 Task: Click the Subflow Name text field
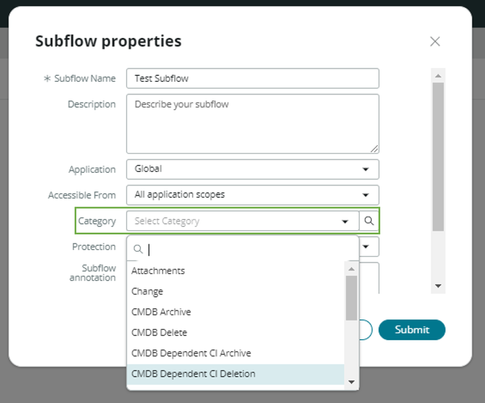click(253, 78)
